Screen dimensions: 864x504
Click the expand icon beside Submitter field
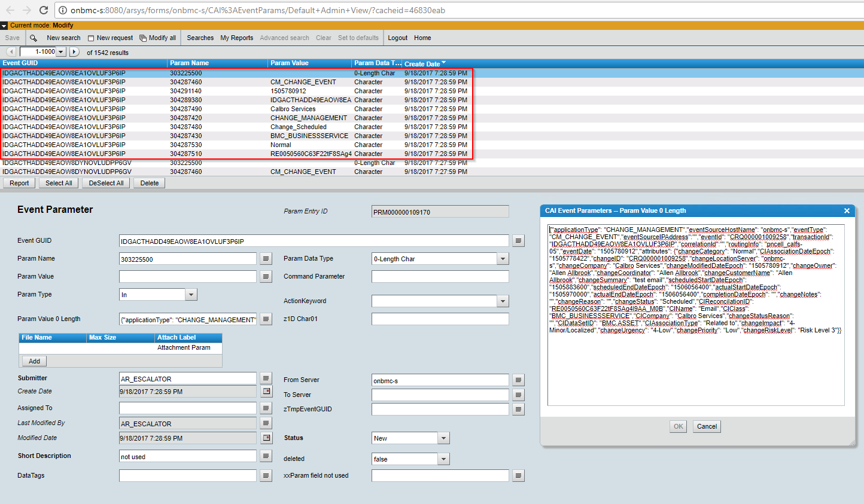[266, 378]
